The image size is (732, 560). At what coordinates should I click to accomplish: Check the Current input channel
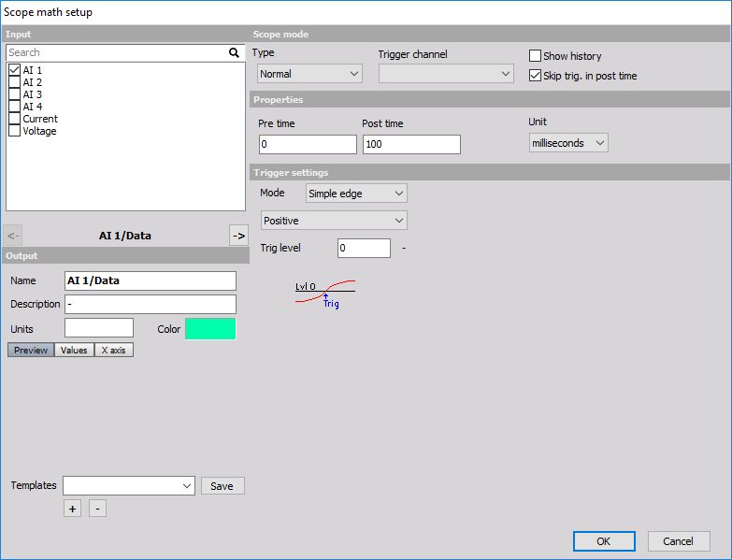14,119
